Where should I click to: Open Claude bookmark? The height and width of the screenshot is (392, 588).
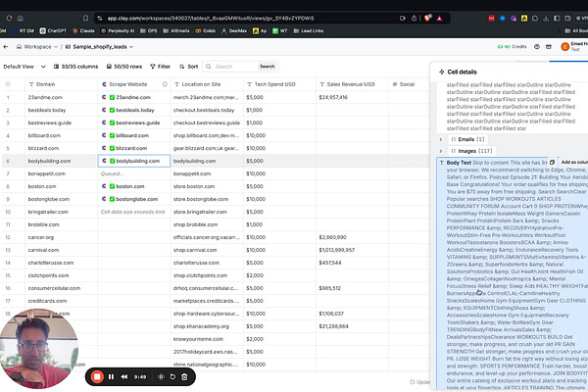[83, 30]
